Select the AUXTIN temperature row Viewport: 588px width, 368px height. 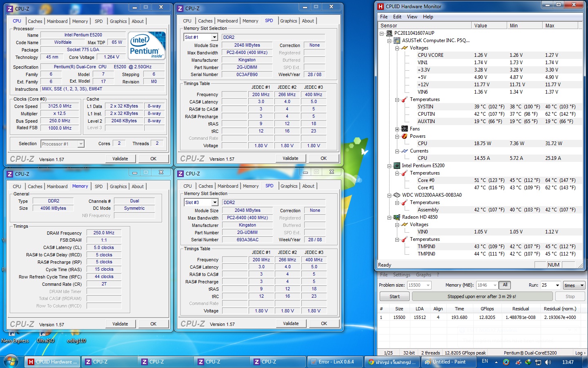coord(480,121)
